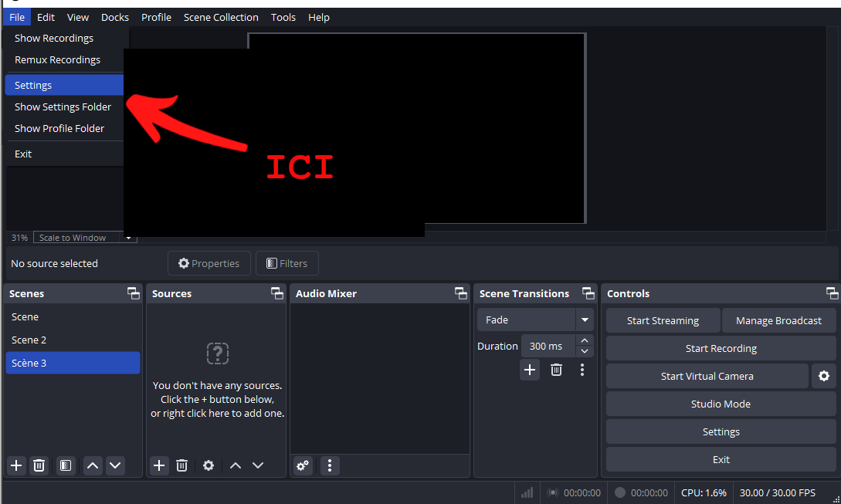Pop out the Audio Mixer dock
The image size is (841, 504).
(x=461, y=293)
